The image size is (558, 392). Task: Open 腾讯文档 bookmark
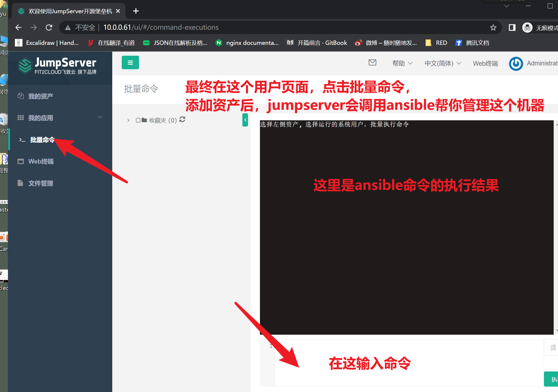[472, 43]
